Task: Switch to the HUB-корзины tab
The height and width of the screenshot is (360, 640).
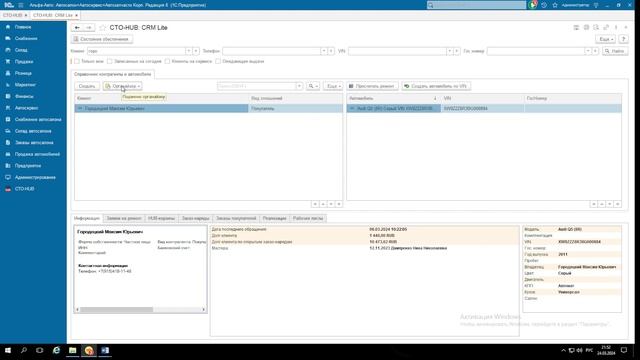Action: (161, 218)
